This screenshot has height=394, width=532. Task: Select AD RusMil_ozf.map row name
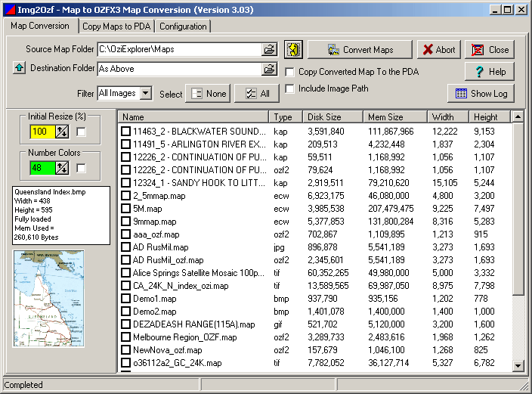click(x=169, y=260)
